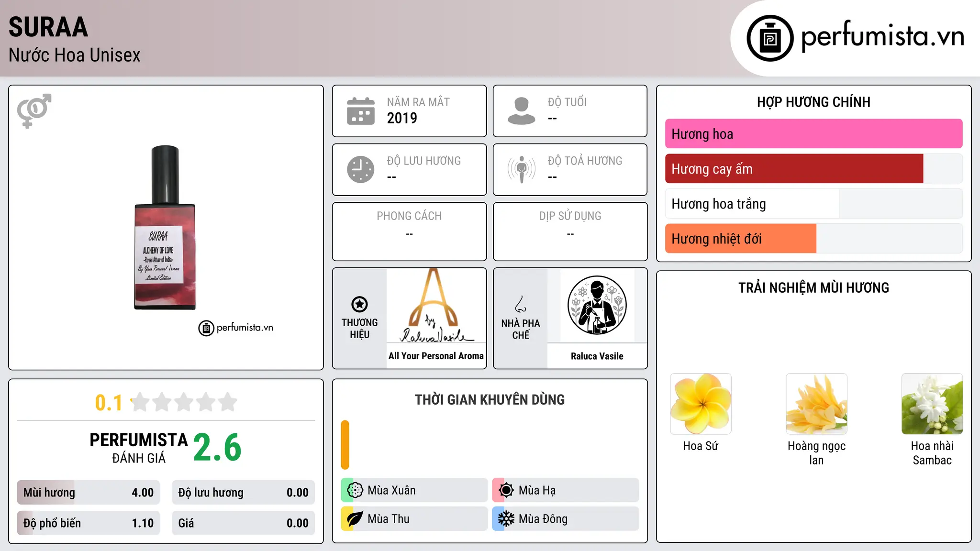Click the sun icon for Mùa Hạ

click(506, 490)
